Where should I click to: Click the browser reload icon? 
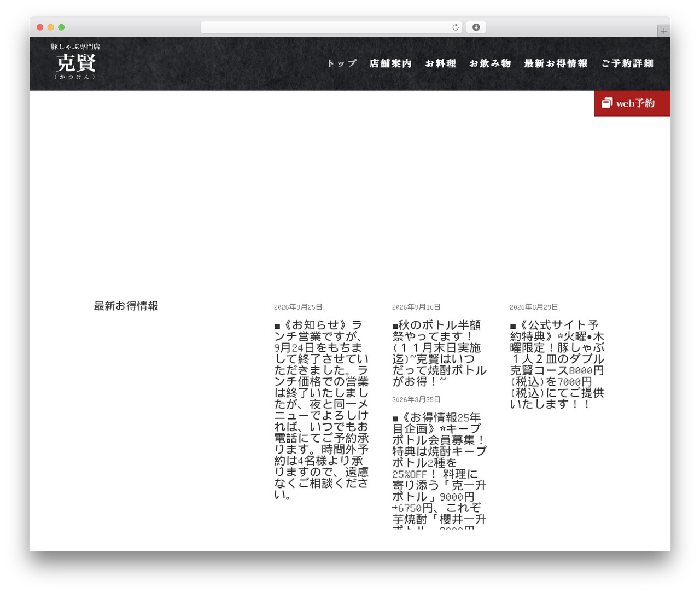456,27
